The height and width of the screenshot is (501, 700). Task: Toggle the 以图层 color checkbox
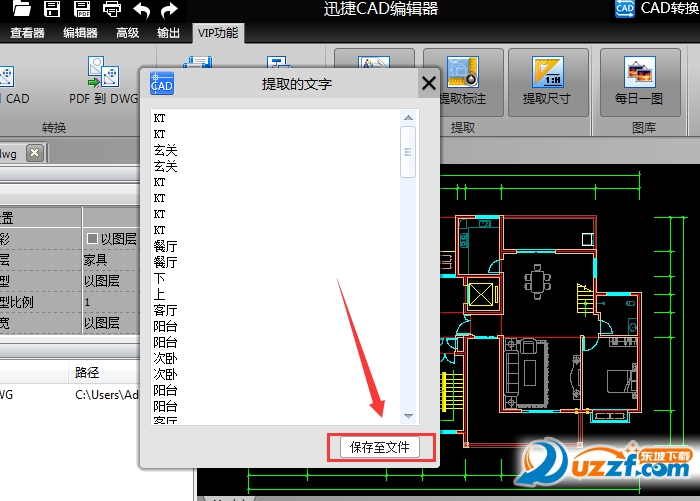(92, 238)
